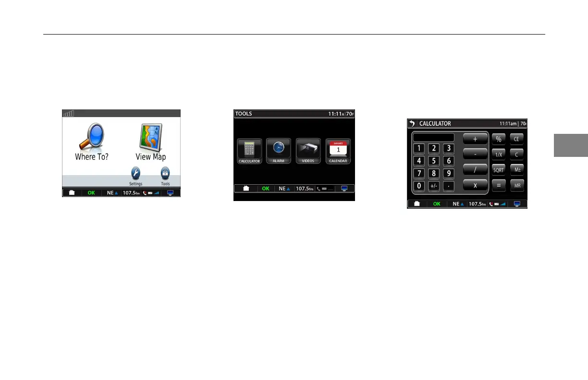Tap the divide slash key
Screen dimensions: 588x380
click(x=475, y=170)
